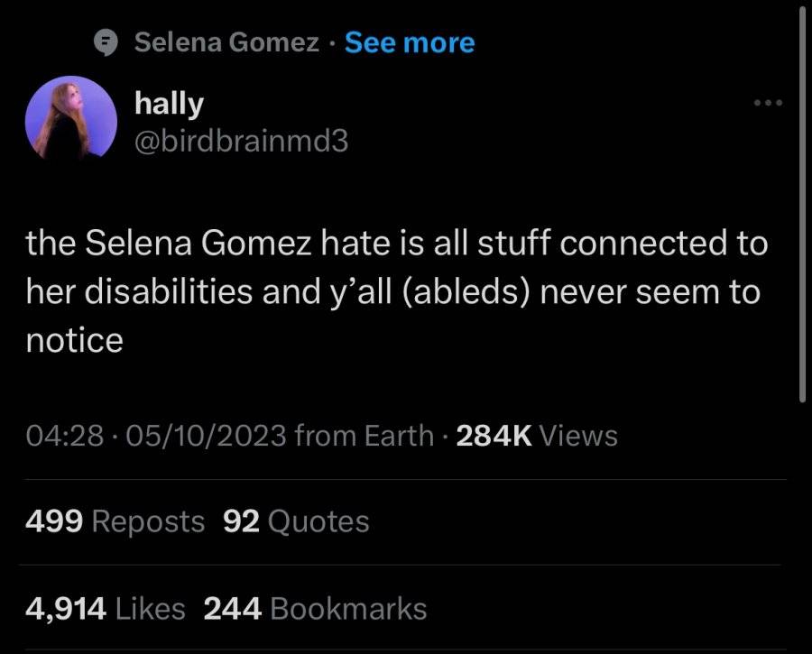Click the Selena Gomez topic label at top
Image resolution: width=812 pixels, height=654 pixels.
(226, 41)
